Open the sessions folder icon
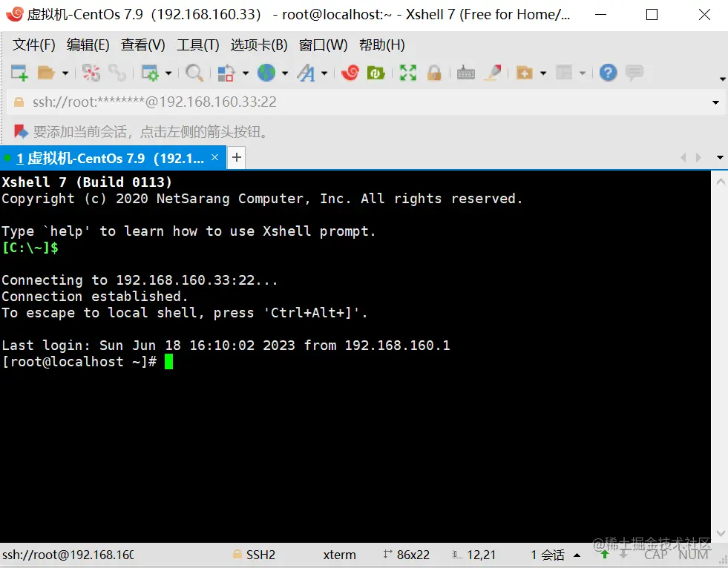Screen dimensions: 728x568 click(x=46, y=73)
